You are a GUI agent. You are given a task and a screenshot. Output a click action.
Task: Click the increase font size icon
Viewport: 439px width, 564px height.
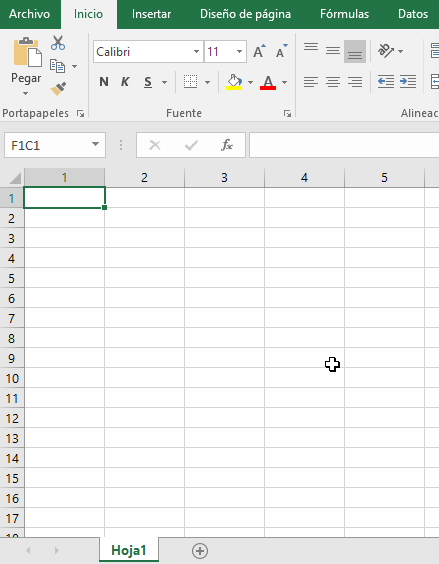point(259,51)
